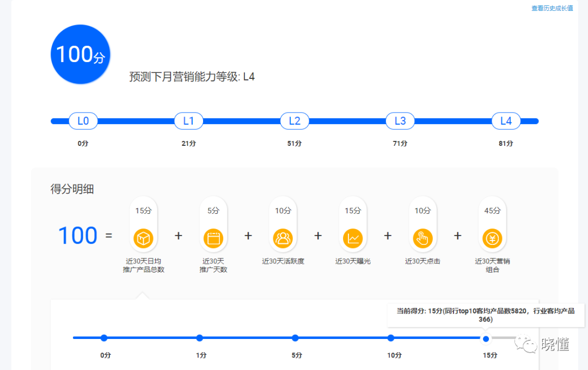Click the 近30天点击 pointer hand icon
Screen dimensions: 588x370
[x=422, y=238]
